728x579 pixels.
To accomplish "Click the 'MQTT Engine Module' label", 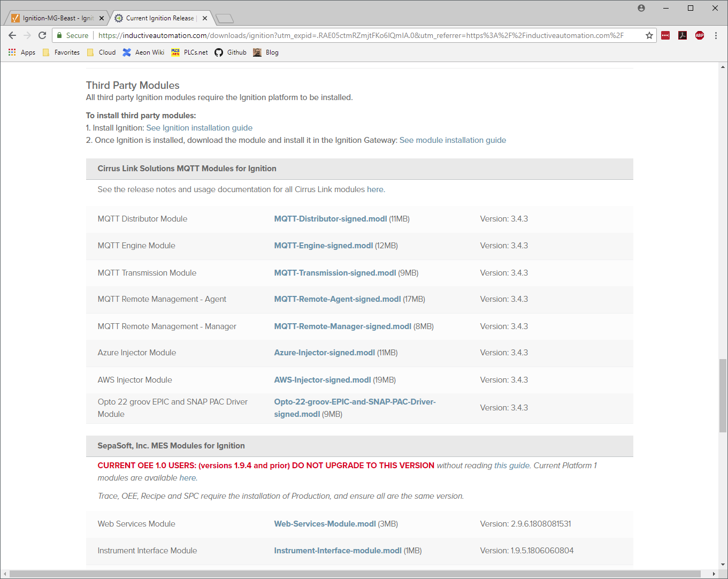I will tap(136, 246).
